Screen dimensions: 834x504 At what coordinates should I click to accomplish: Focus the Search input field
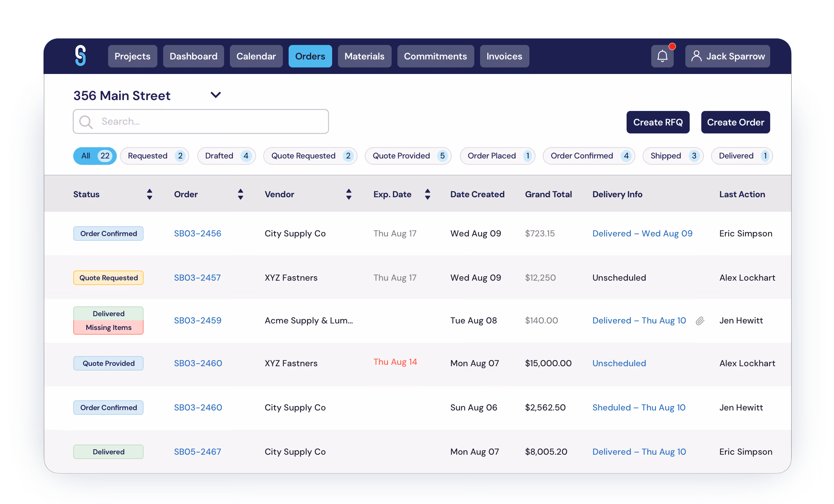click(210, 121)
